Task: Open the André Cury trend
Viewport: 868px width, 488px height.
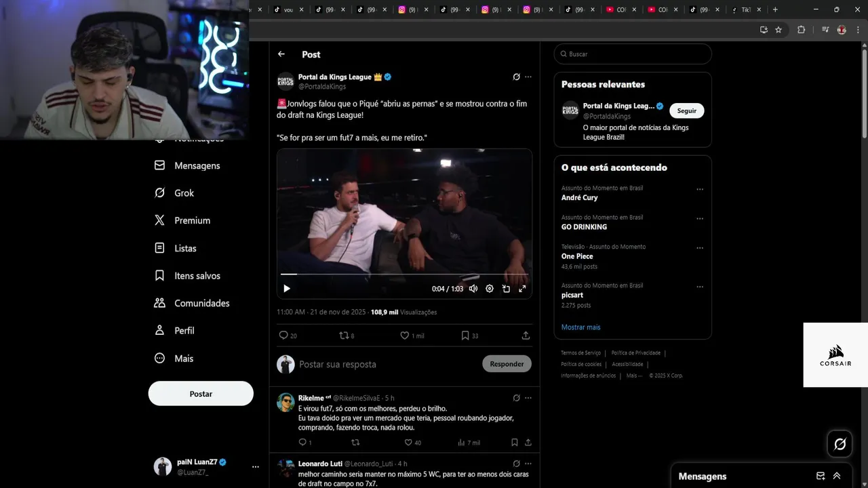Action: (580, 198)
